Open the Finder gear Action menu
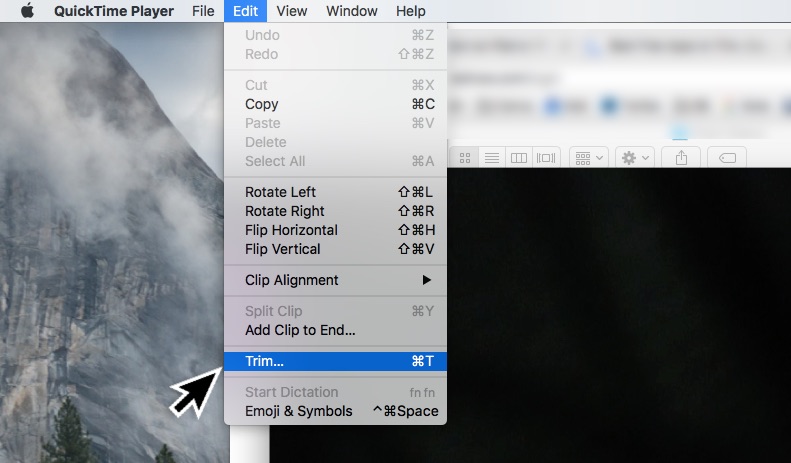This screenshot has height=463, width=791. (x=635, y=158)
